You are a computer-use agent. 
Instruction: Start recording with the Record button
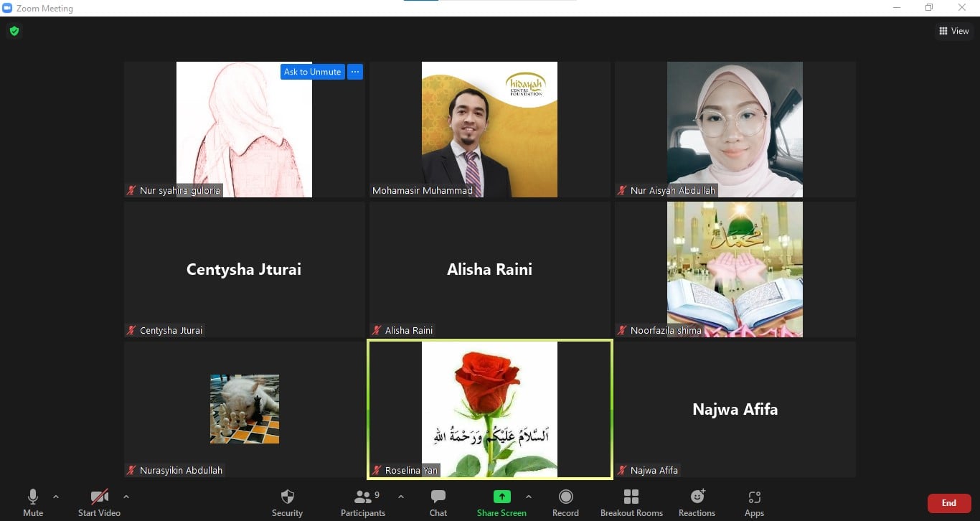point(565,502)
